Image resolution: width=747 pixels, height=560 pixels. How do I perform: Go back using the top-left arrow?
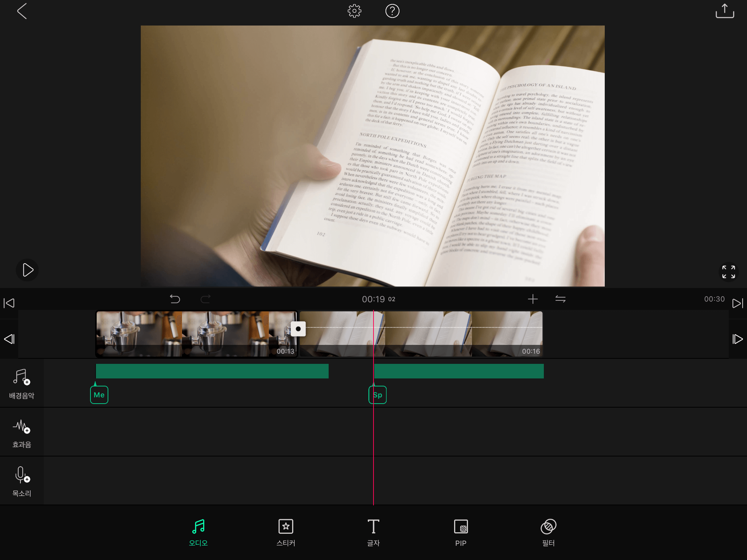pos(22,11)
